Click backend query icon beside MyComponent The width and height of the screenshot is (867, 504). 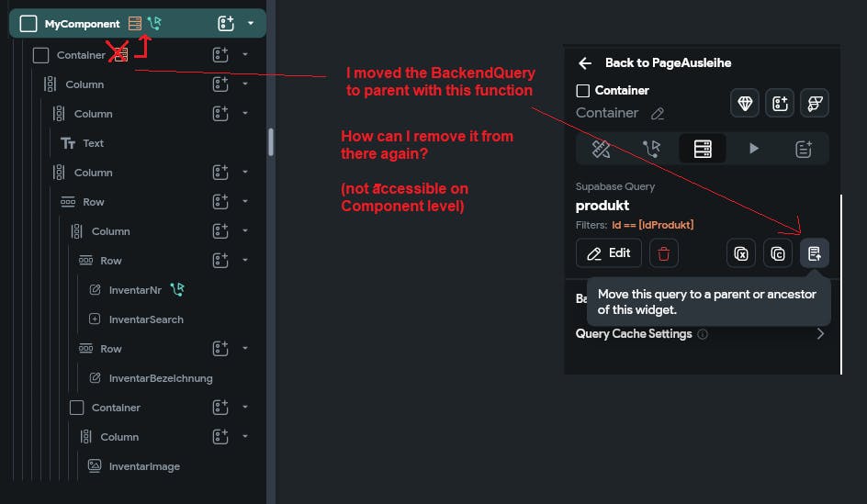[135, 24]
